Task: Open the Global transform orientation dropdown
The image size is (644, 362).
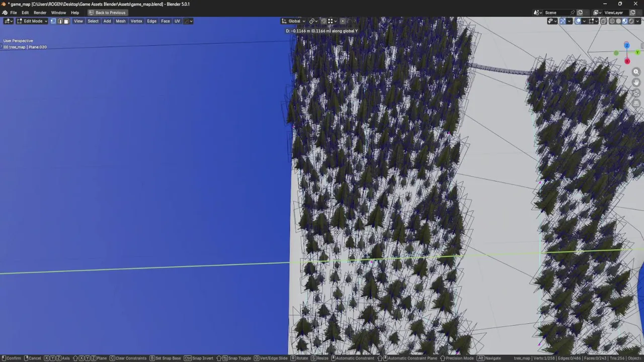Action: point(293,21)
